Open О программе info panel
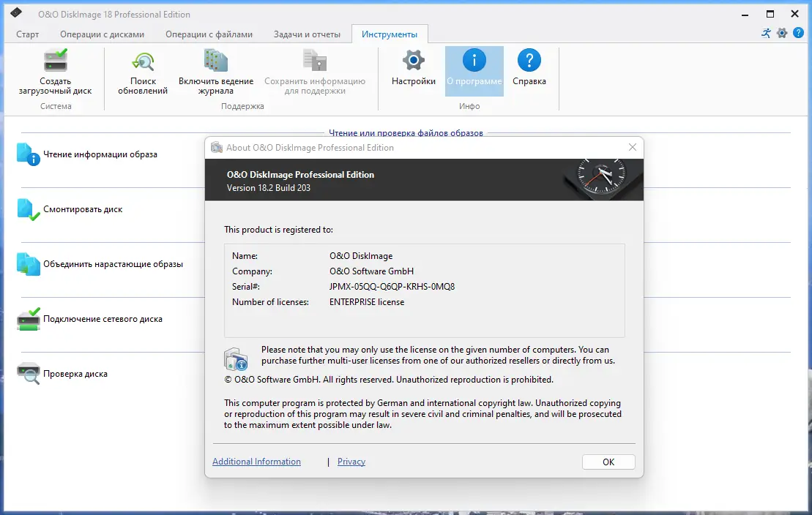The width and height of the screenshot is (812, 515). click(474, 69)
